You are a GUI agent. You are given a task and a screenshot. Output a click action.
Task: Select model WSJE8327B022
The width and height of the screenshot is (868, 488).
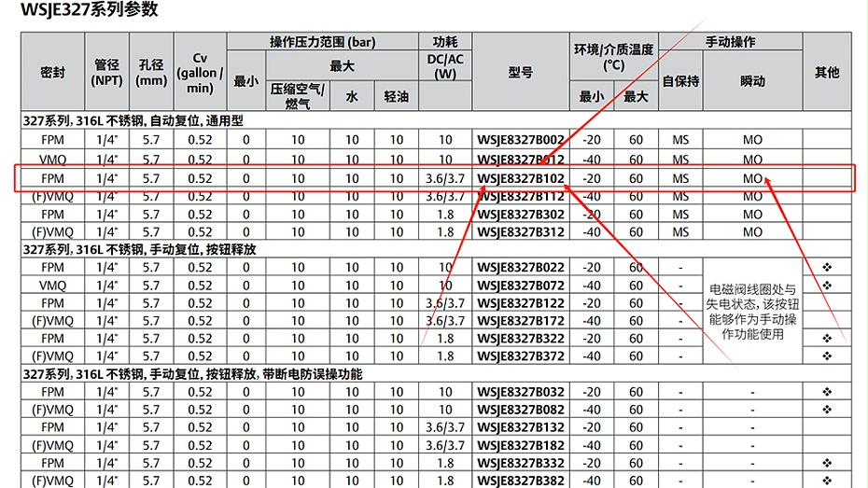click(521, 268)
